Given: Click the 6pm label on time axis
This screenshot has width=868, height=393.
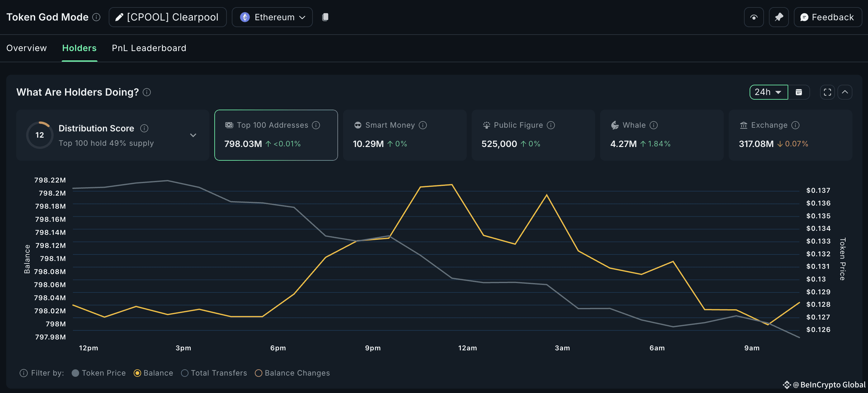Looking at the screenshot, I should click(x=278, y=348).
